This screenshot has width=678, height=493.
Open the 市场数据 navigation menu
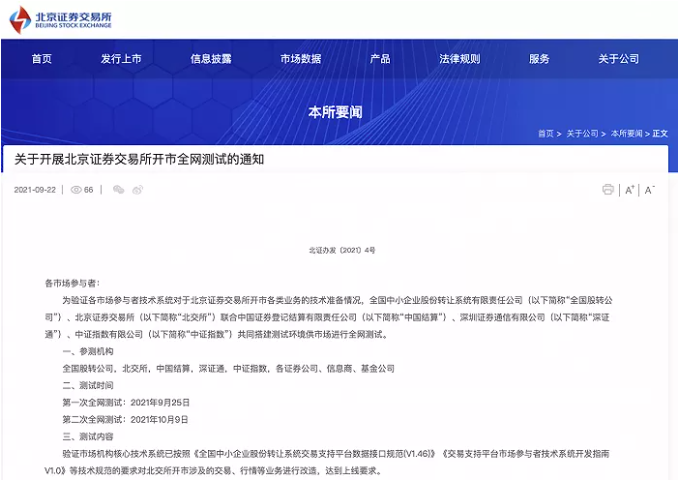pyautogui.click(x=301, y=59)
